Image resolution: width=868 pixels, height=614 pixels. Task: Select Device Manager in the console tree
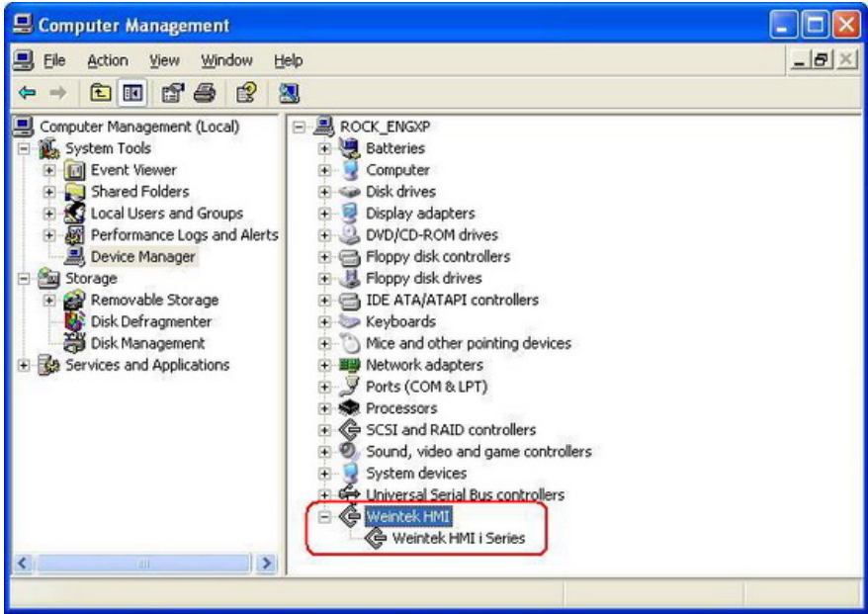(x=142, y=257)
